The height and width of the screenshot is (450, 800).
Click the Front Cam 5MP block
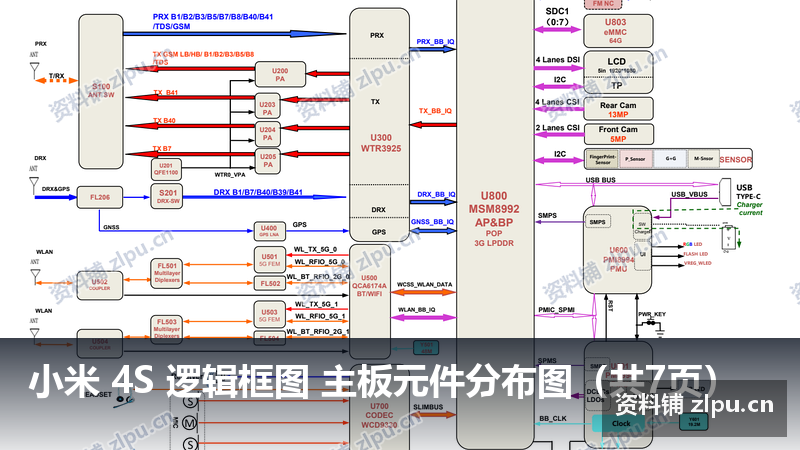618,134
